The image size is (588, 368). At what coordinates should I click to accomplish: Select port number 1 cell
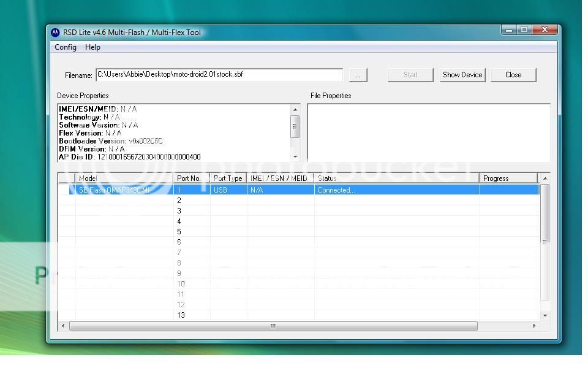click(x=192, y=190)
